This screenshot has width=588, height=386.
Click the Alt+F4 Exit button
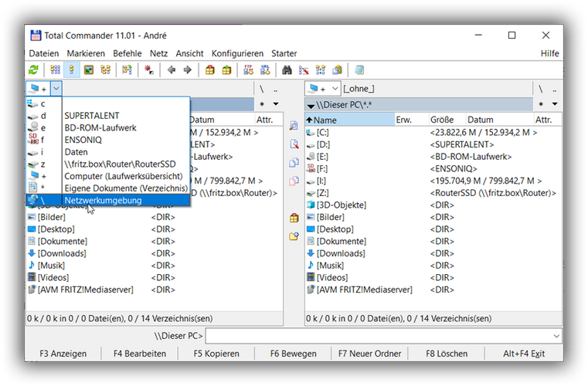[x=524, y=354]
